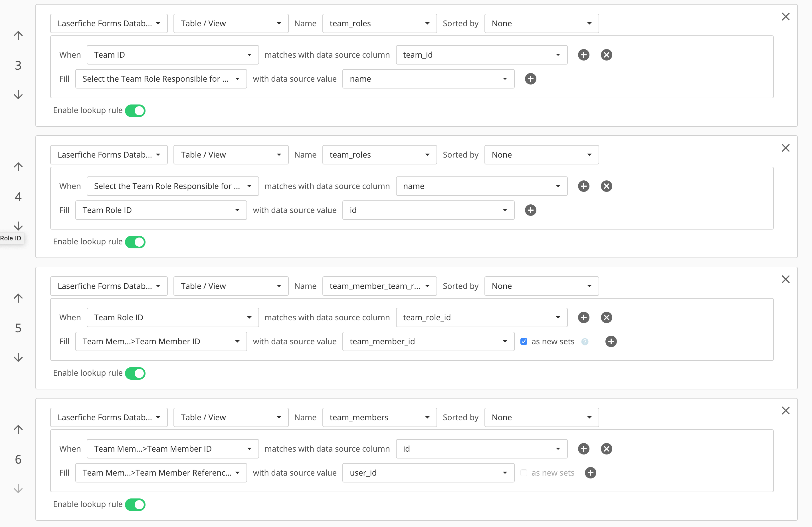Image resolution: width=812 pixels, height=527 pixels.
Task: Delete rule 5 using X icon
Action: coord(785,279)
